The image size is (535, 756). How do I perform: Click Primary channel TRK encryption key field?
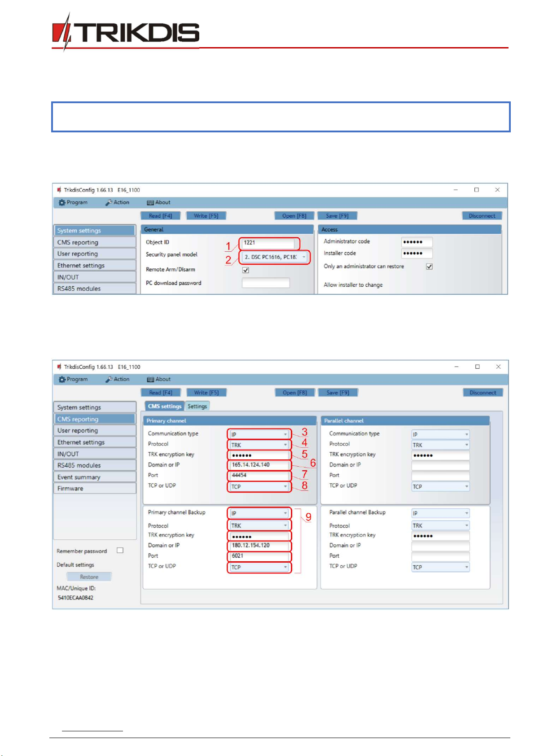259,455
